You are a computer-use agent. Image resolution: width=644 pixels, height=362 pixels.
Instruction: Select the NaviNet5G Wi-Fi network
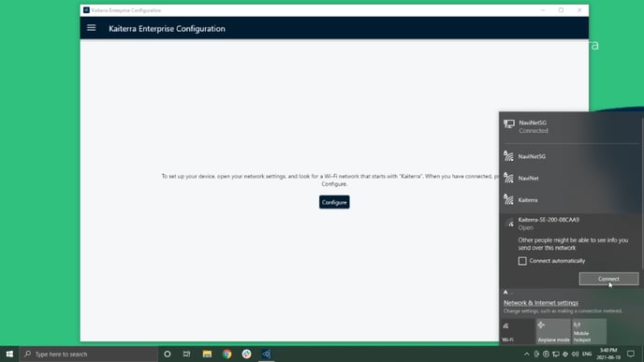point(570,156)
